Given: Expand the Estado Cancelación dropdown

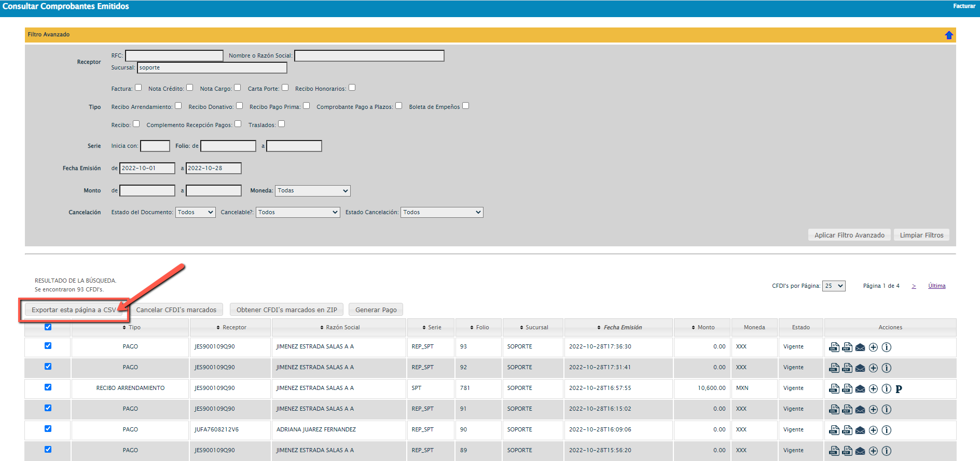Looking at the screenshot, I should [x=441, y=213].
